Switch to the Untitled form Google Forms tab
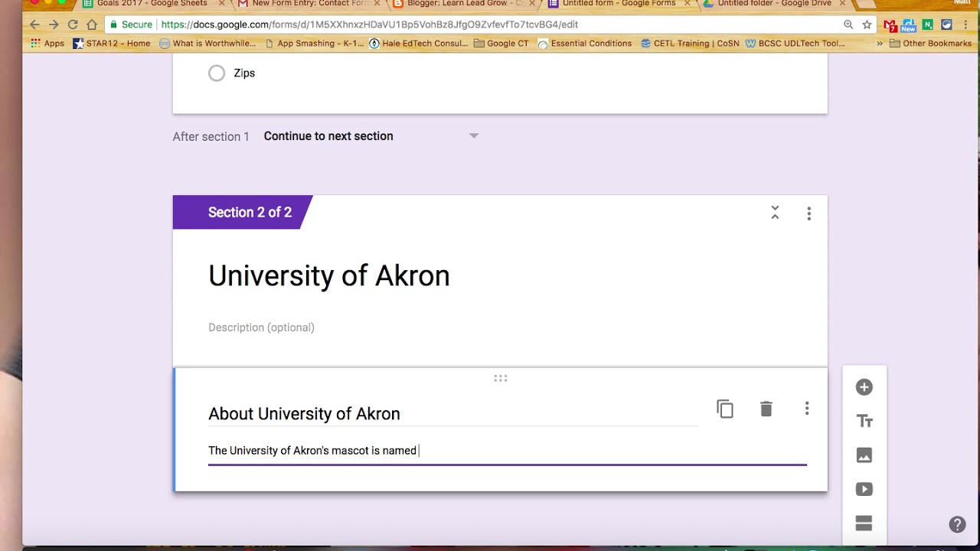980x551 pixels. click(x=619, y=4)
